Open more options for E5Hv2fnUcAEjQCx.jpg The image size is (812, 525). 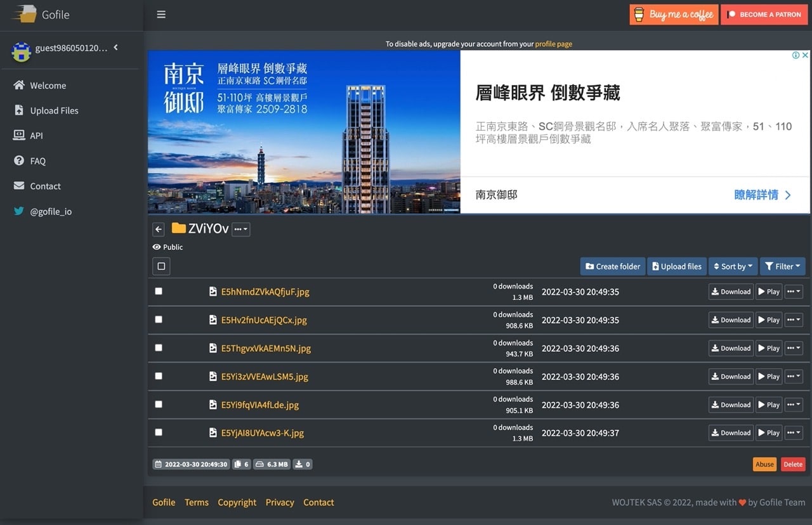tap(794, 320)
